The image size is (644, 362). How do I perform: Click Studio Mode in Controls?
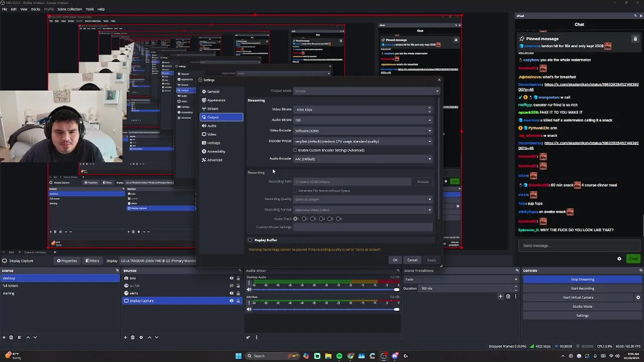pyautogui.click(x=582, y=307)
